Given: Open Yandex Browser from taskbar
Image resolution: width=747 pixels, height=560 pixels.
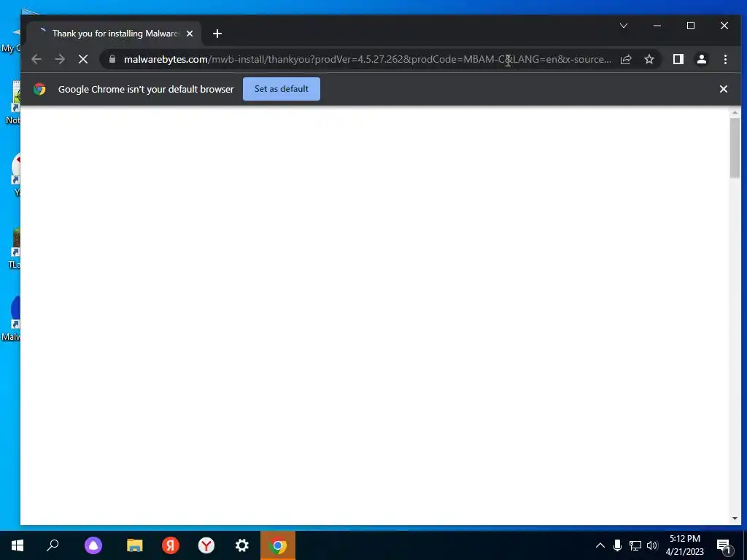Looking at the screenshot, I should 206,545.
